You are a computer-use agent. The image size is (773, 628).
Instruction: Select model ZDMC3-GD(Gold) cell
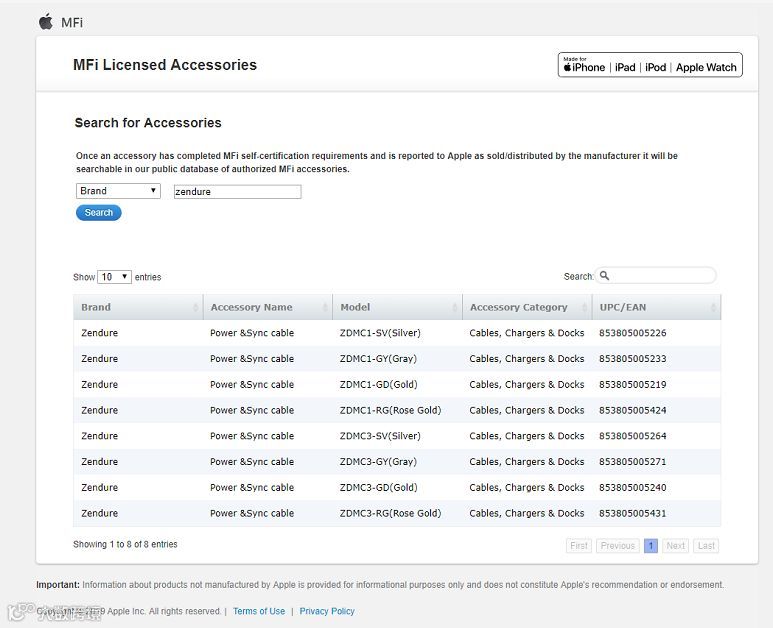point(379,488)
